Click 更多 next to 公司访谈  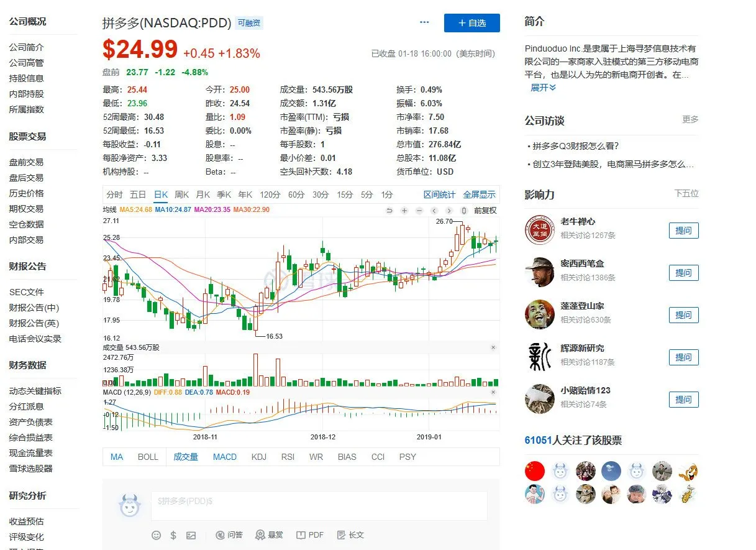click(690, 119)
